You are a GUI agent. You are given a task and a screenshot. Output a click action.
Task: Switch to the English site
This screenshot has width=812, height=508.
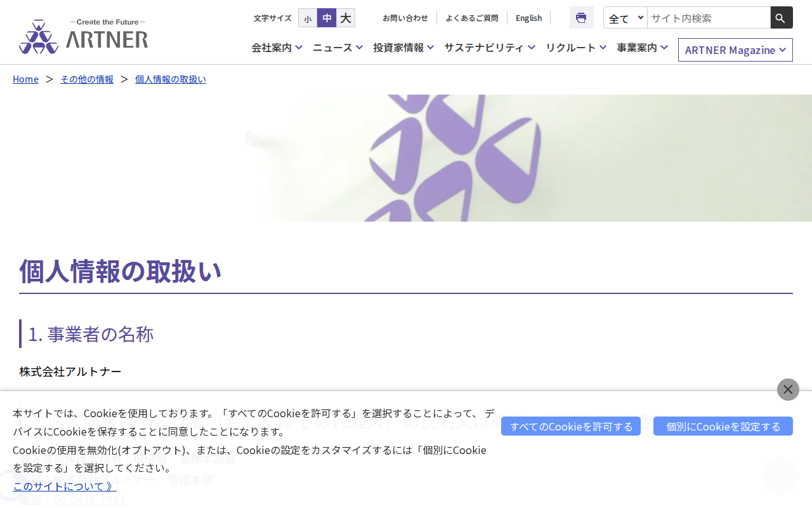pyautogui.click(x=529, y=18)
